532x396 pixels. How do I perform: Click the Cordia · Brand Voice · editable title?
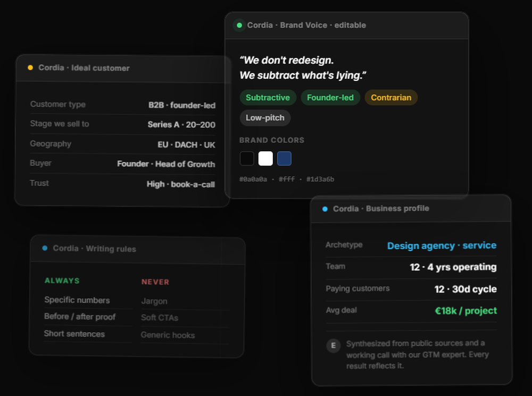306,25
